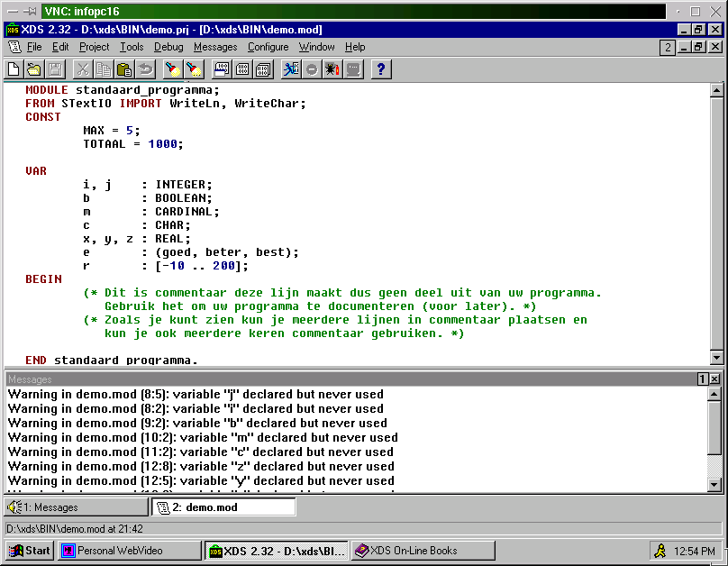Screen dimensions: 728x566
Task: Select the warning about variable "j"
Action: [196, 394]
